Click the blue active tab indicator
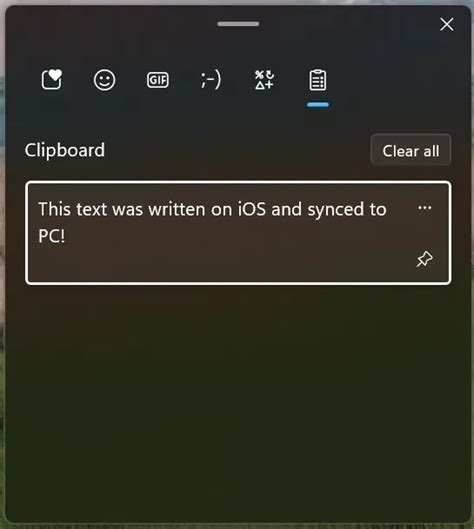Viewport: 474px width, 529px height. (x=318, y=105)
